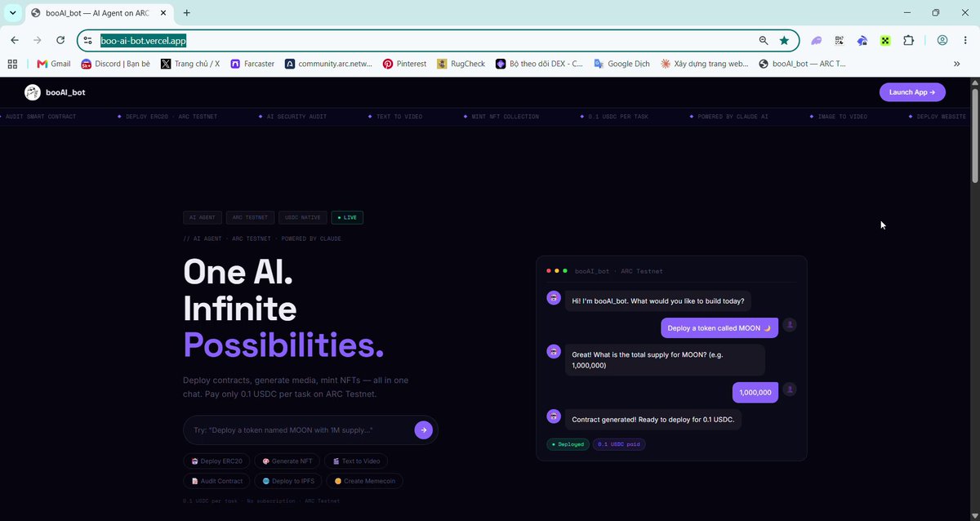Choose the Generate NFT suggestion chip
This screenshot has height=521, width=980.
click(287, 461)
